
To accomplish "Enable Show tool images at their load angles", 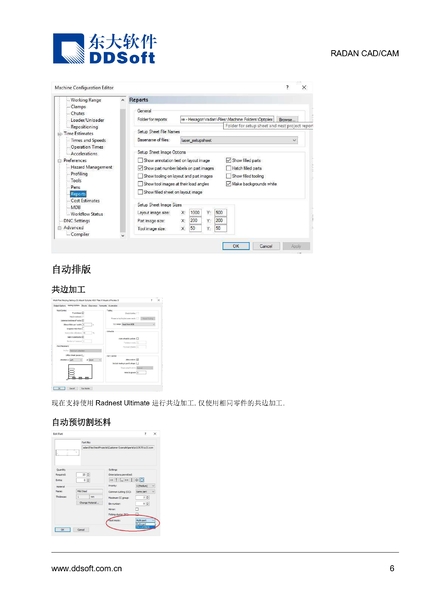I will [140, 184].
